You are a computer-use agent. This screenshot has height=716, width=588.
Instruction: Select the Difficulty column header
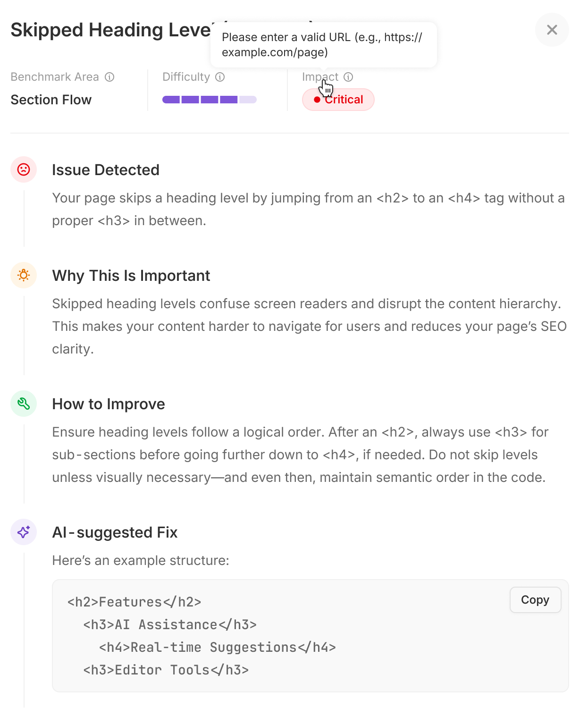tap(186, 76)
